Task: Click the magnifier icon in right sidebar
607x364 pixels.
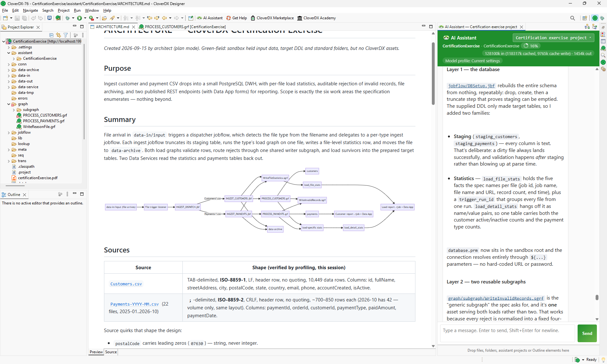Action: point(603,55)
